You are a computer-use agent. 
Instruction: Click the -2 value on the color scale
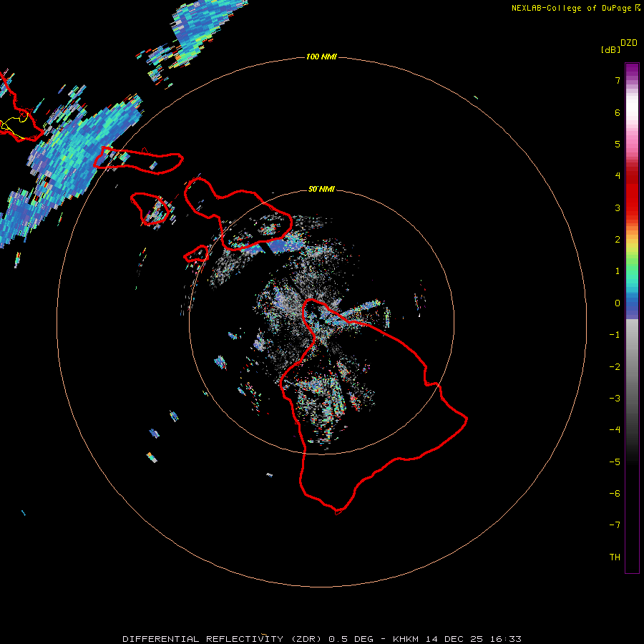[x=615, y=367]
